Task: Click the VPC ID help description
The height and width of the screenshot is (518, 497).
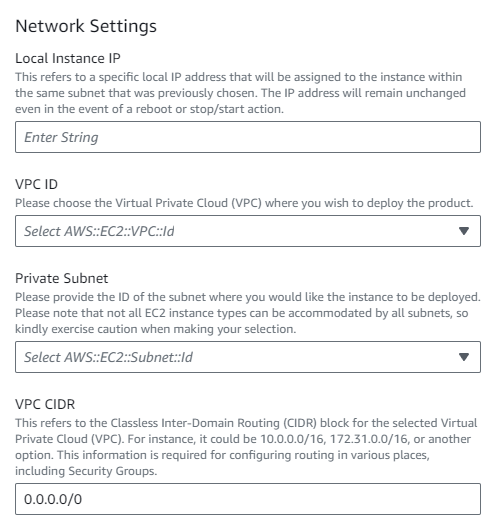Action: tap(244, 203)
